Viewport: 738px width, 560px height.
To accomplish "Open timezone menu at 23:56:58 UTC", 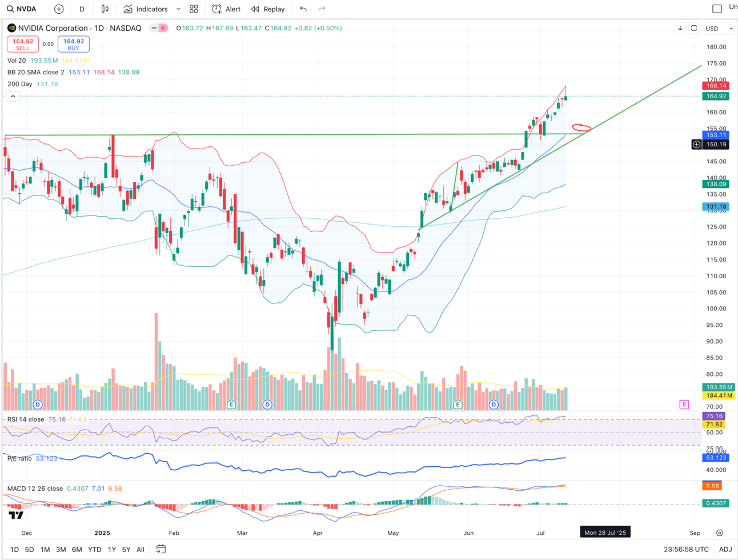I will [686, 550].
